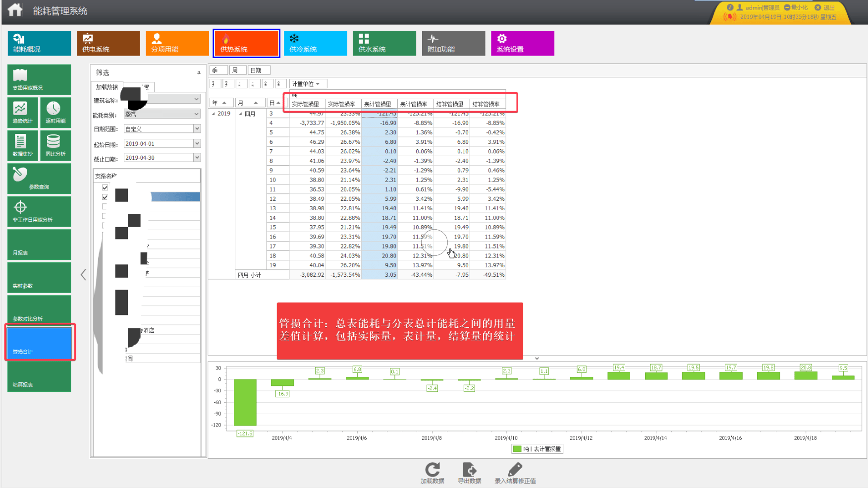
Task: Open the 能耗概况 overview tile
Action: [x=39, y=43]
